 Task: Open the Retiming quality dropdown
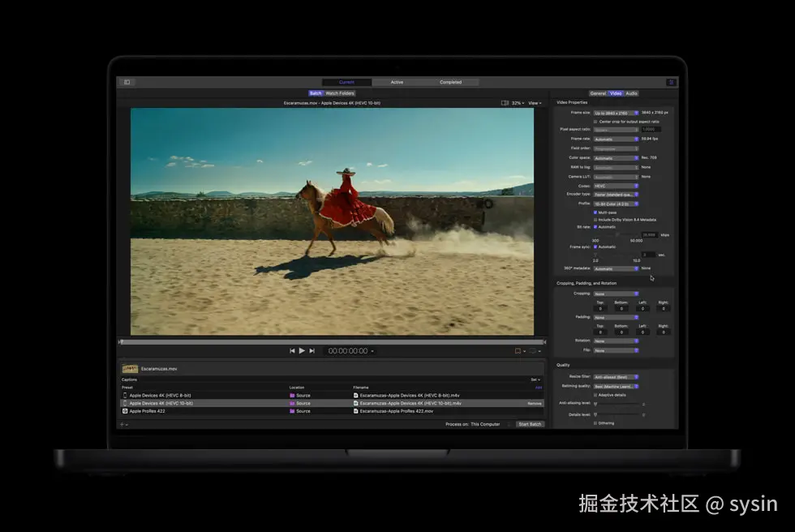click(616, 386)
